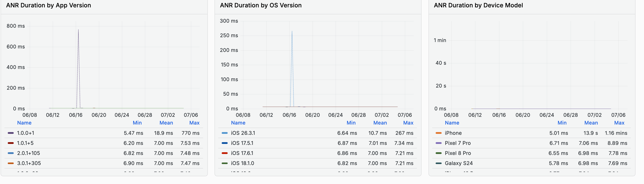The image size is (644, 184).
Task: Sort App Version legend by Max
Action: (194, 123)
